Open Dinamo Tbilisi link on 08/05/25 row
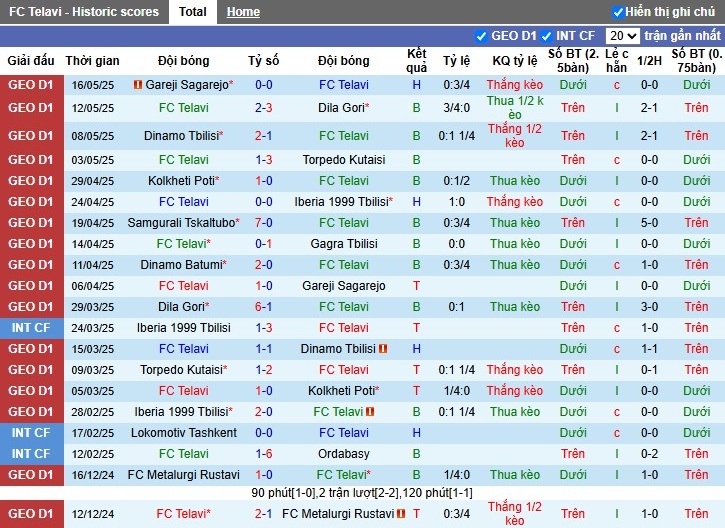The image size is (725, 528). tap(181, 135)
